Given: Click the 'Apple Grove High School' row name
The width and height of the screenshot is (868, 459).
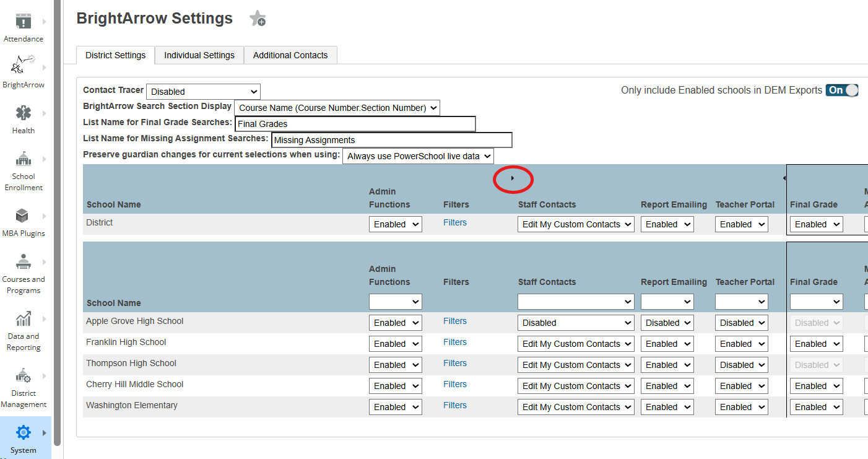Looking at the screenshot, I should point(135,321).
